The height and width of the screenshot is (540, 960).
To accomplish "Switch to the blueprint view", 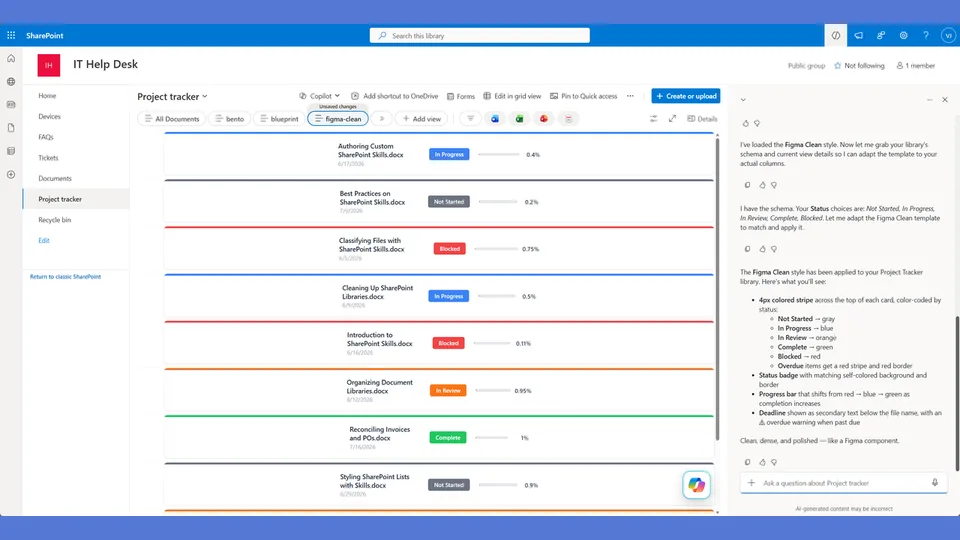I will 279,119.
